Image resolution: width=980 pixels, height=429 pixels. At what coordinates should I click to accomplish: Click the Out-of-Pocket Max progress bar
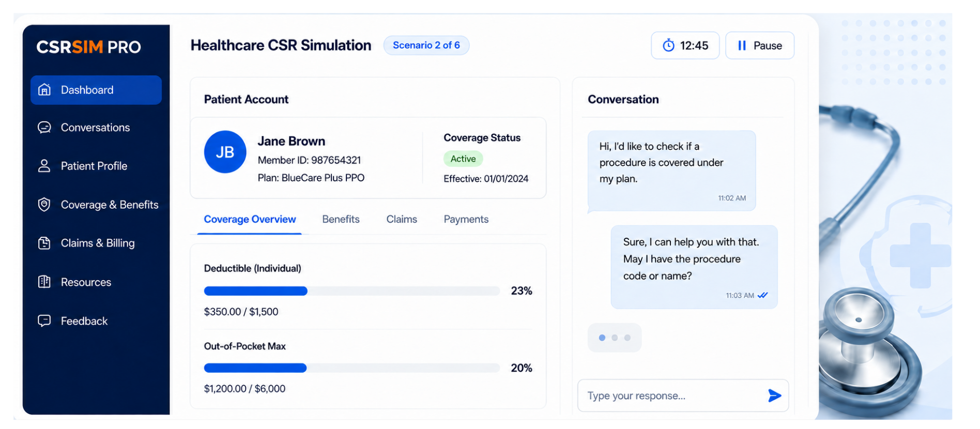click(351, 368)
